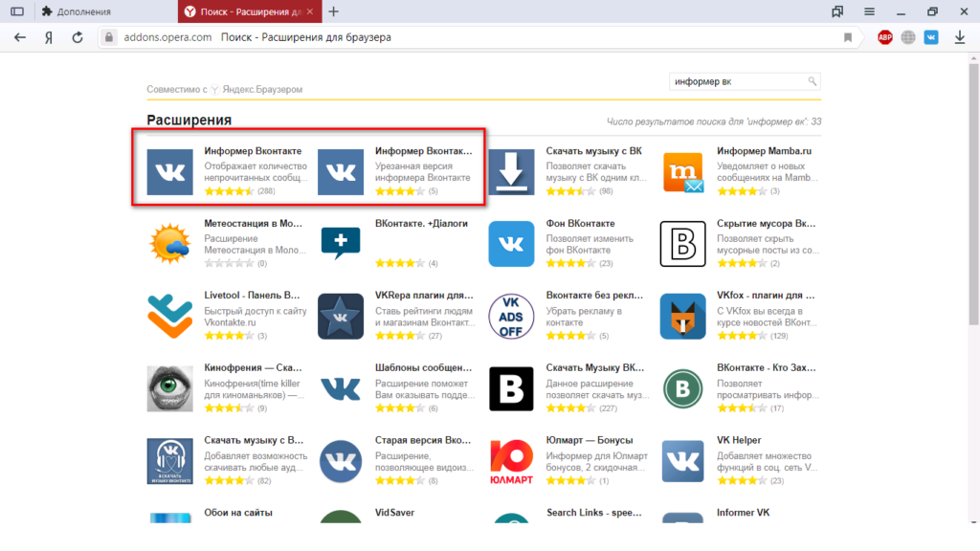Image resolution: width=980 pixels, height=551 pixels.
Task: Reload the current page
Action: [x=78, y=37]
